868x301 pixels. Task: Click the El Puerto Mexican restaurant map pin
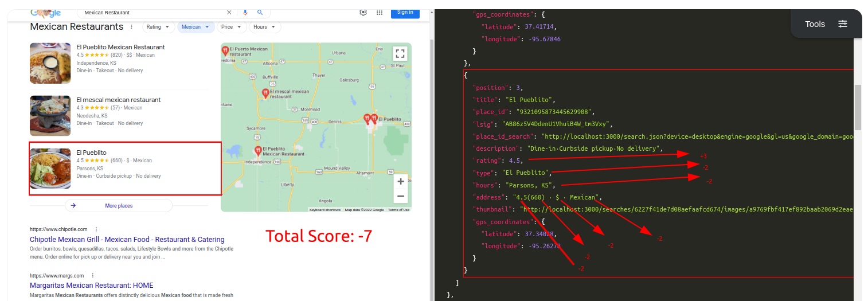(225, 51)
